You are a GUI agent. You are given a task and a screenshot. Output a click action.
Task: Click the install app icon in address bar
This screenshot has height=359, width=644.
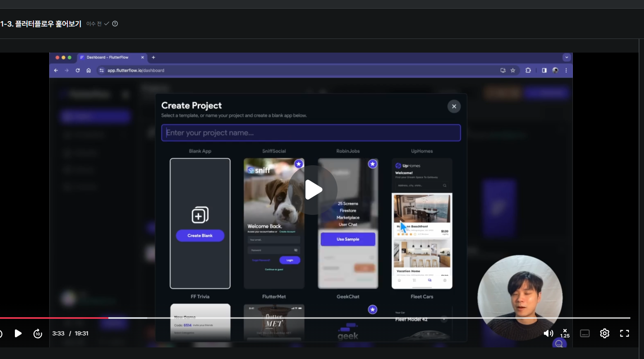point(503,70)
